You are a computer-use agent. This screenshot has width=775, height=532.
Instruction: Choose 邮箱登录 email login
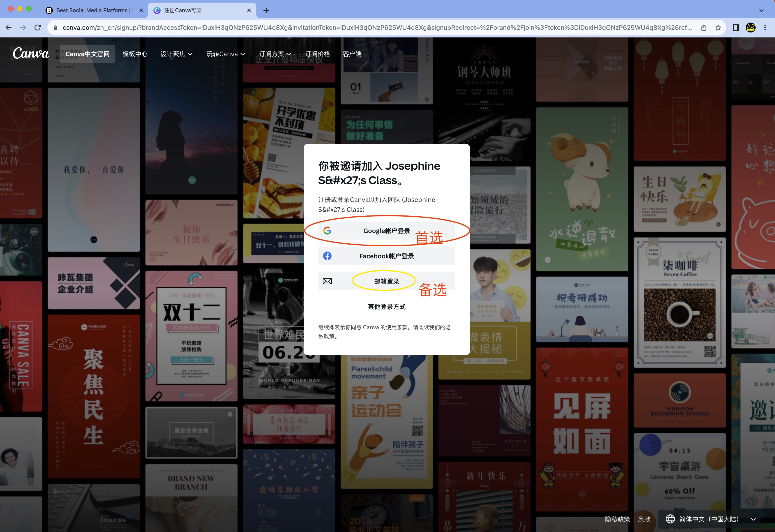(387, 281)
